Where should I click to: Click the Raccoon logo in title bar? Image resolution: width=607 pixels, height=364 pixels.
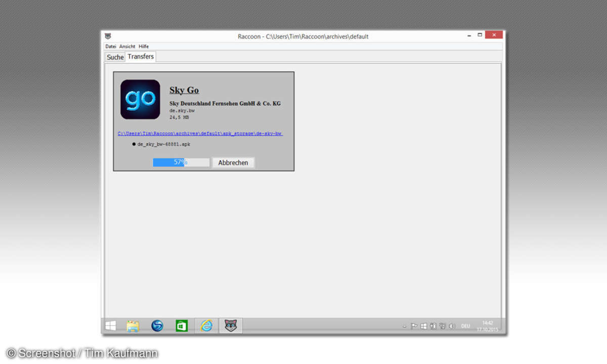click(108, 36)
